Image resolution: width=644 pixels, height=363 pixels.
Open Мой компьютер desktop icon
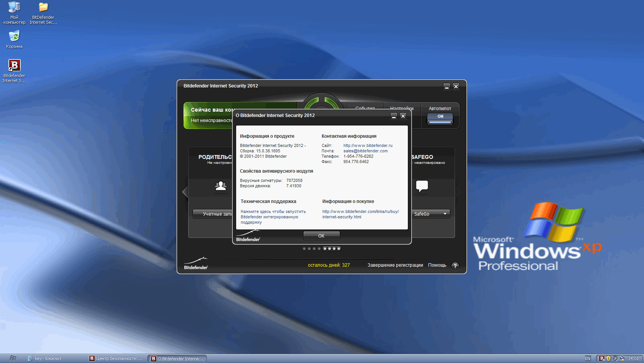tap(14, 13)
